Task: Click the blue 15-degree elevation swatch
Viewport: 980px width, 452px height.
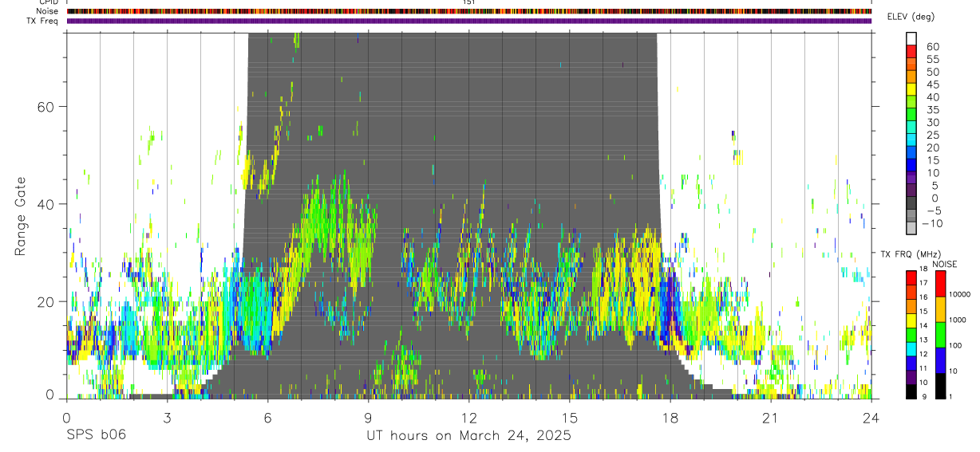Action: coord(912,165)
